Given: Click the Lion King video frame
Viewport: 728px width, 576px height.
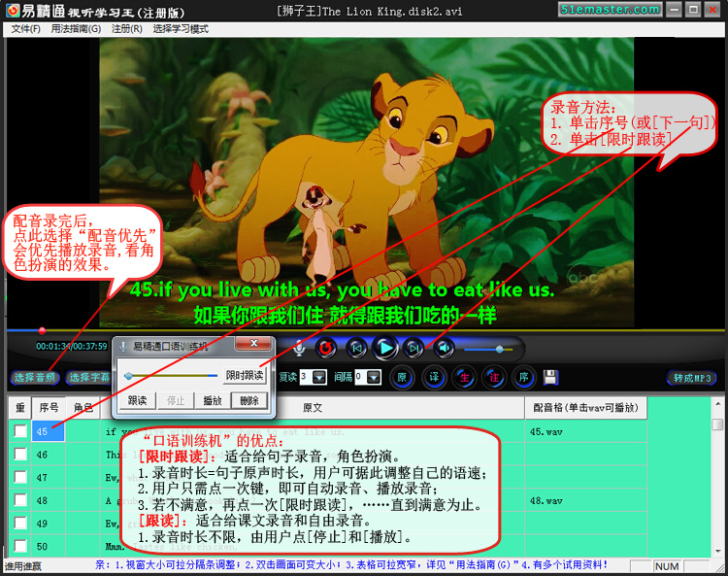Looking at the screenshot, I should [367, 182].
